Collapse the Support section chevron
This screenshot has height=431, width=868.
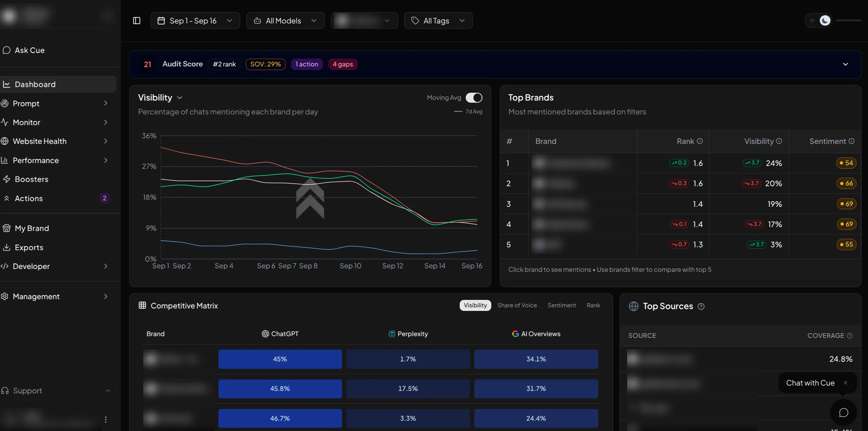pos(108,390)
